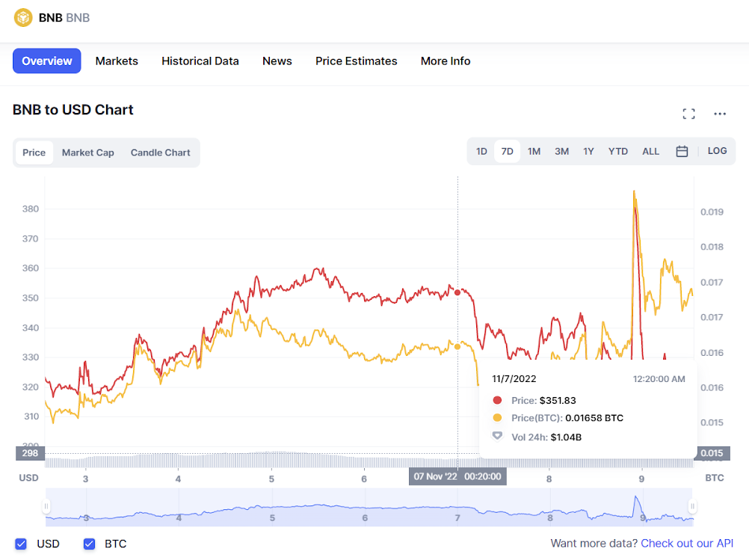Image resolution: width=749 pixels, height=560 pixels.
Task: Set chart range to 1D
Action: pos(481,152)
